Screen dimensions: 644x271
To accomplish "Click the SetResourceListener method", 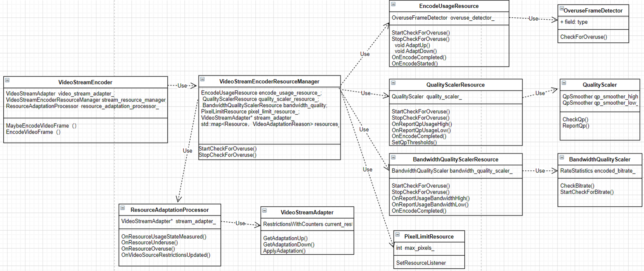I will coord(421,263).
